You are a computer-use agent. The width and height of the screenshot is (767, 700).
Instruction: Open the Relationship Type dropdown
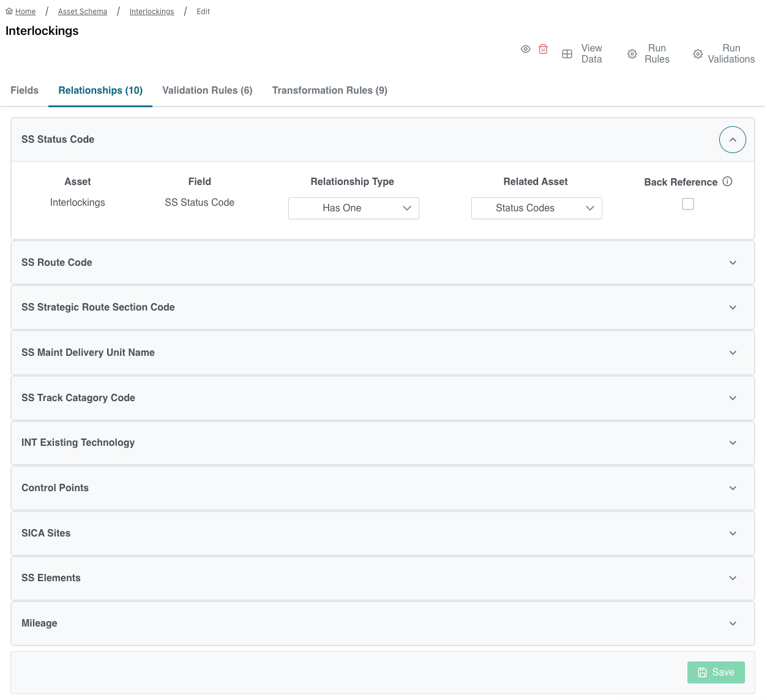coord(353,208)
